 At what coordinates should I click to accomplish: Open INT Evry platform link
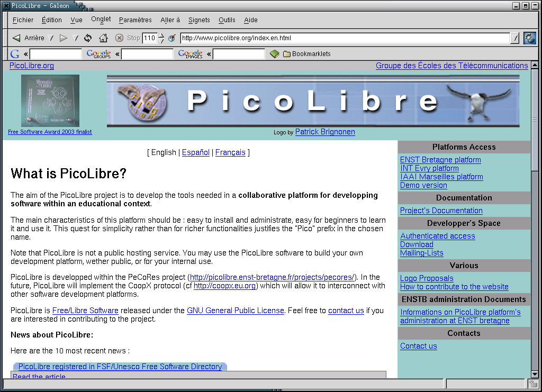coord(429,169)
